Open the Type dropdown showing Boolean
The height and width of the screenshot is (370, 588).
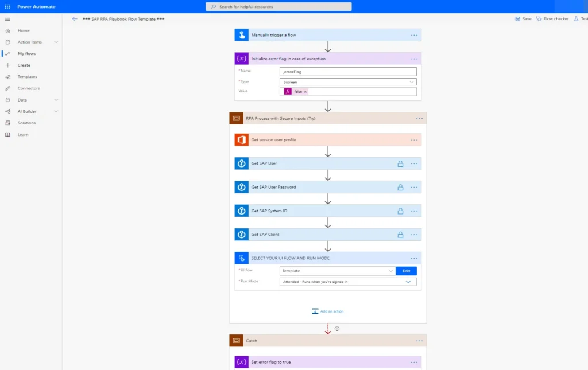[348, 82]
